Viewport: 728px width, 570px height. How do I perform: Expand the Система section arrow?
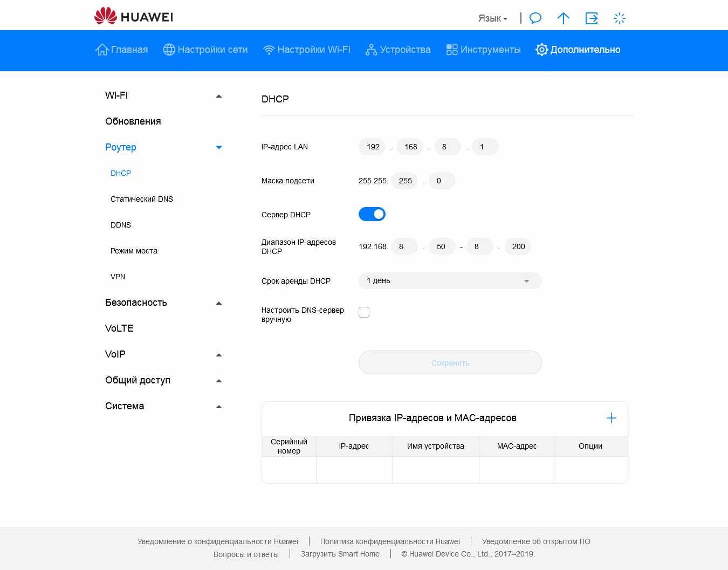tap(219, 407)
